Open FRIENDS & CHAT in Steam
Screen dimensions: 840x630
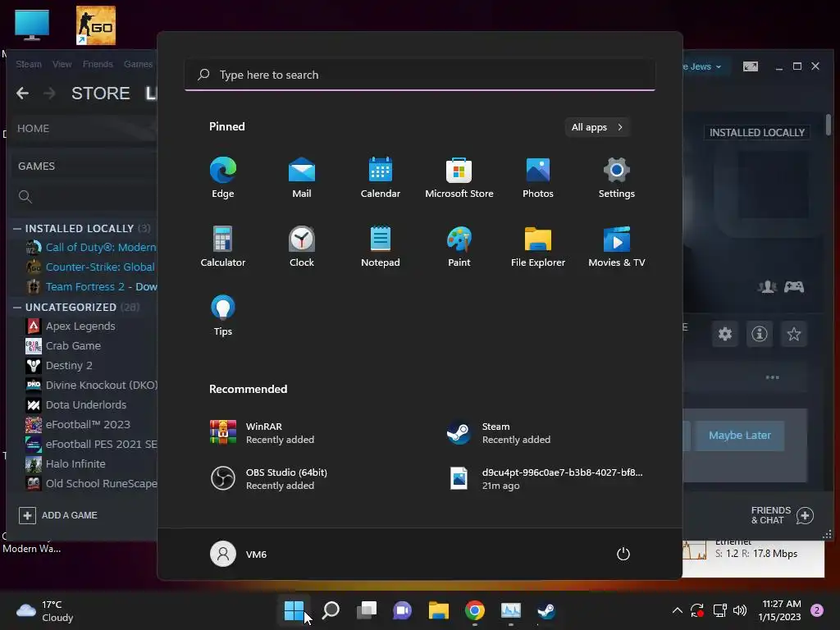[x=782, y=515]
